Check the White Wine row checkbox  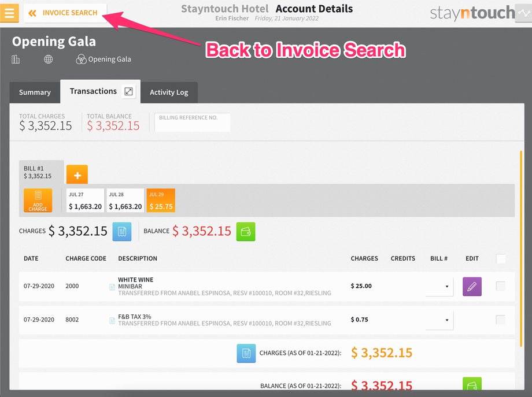[x=501, y=286]
